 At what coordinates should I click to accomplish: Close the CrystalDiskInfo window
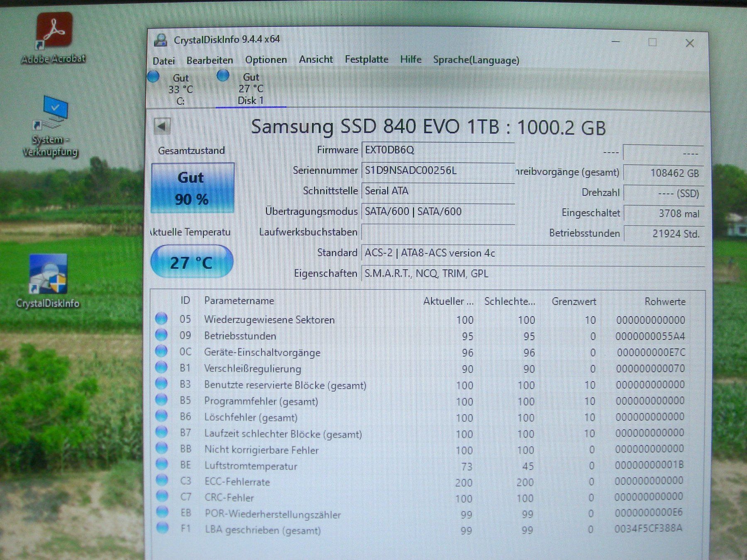(x=690, y=43)
